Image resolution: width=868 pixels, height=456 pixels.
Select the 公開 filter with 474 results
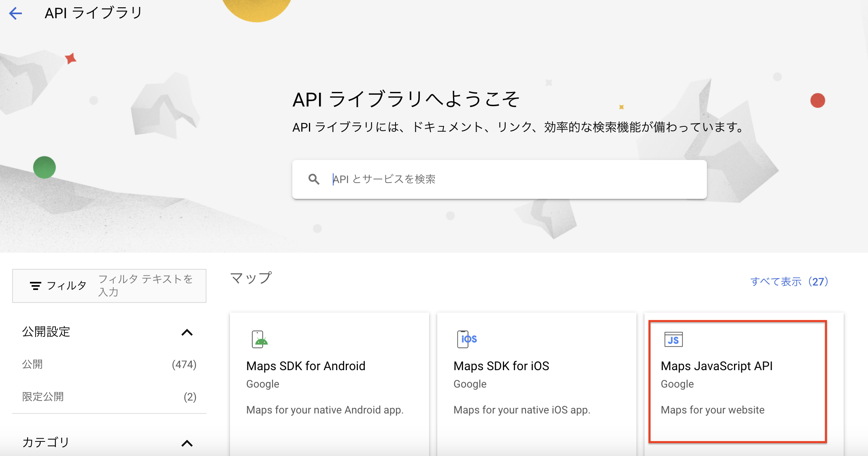[x=32, y=364]
